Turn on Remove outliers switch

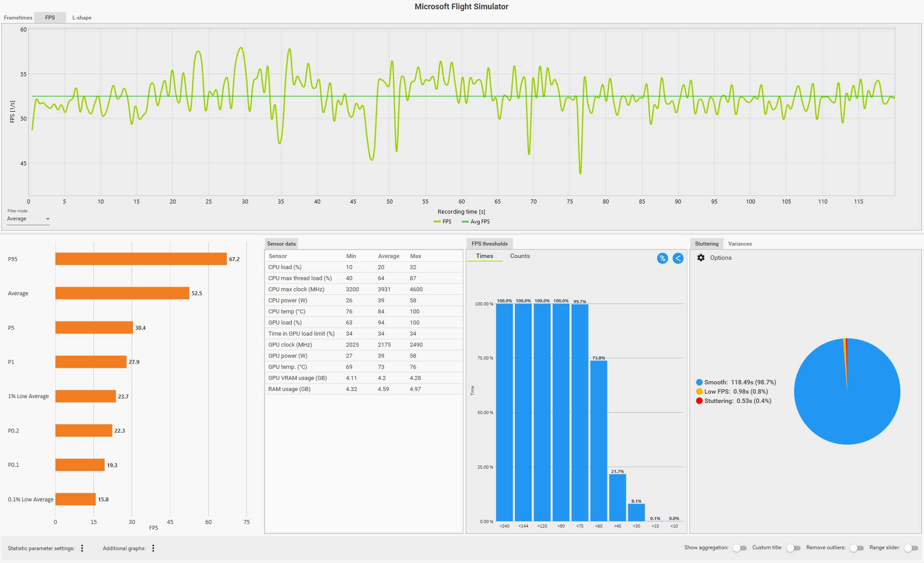856,548
